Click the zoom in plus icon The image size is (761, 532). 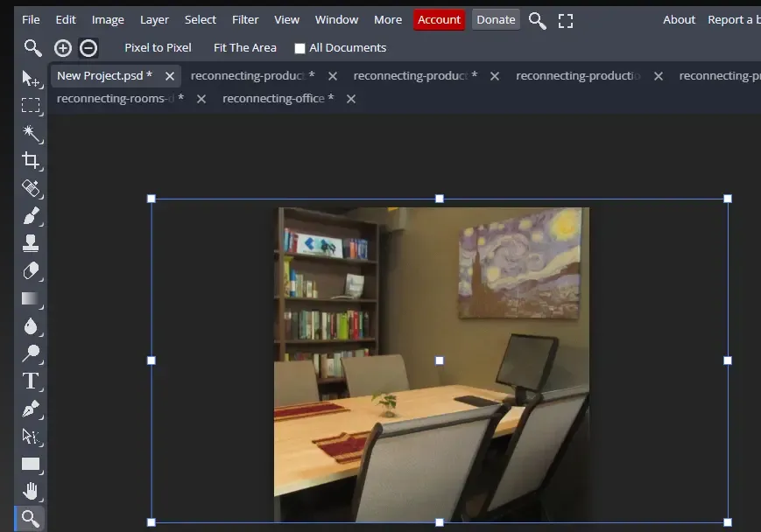(63, 48)
